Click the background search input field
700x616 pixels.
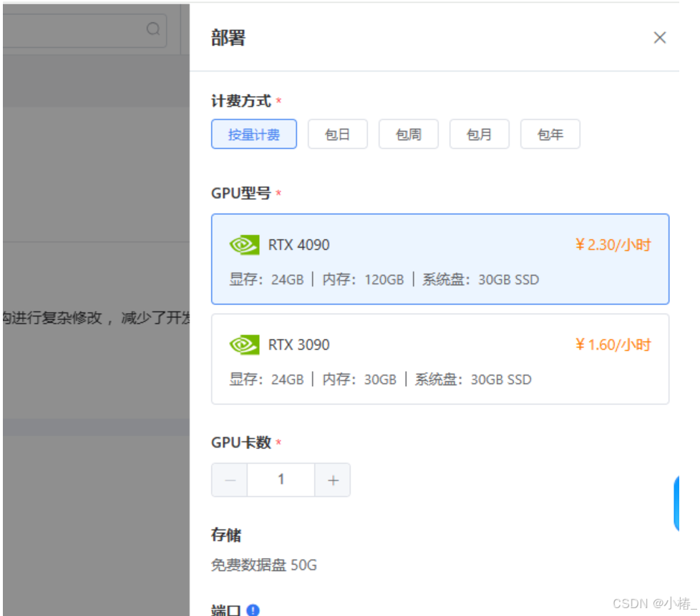click(85, 30)
